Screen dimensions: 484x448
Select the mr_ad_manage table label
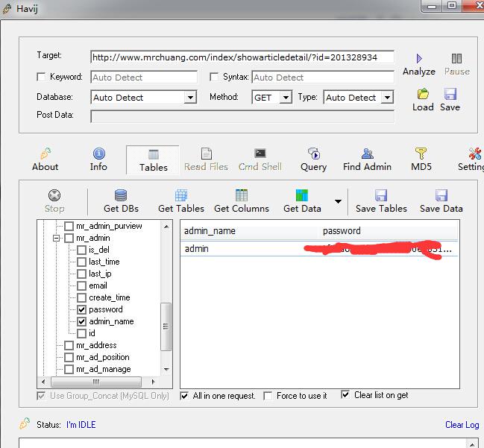pyautogui.click(x=103, y=369)
